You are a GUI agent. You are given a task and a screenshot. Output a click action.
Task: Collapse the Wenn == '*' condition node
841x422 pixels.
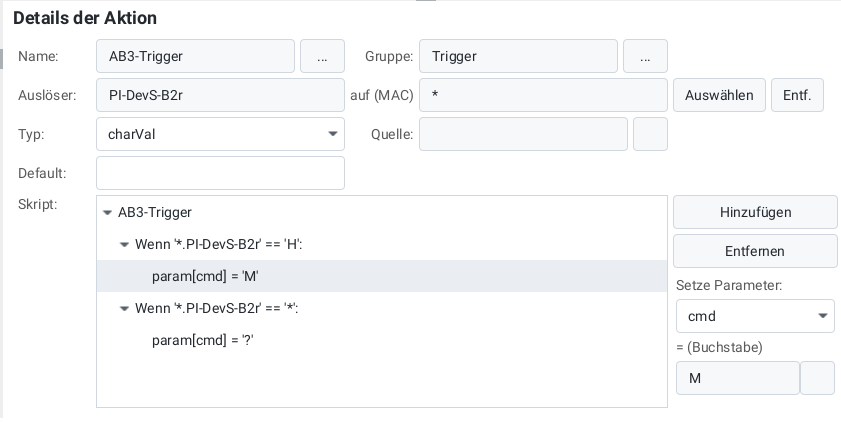tap(124, 309)
